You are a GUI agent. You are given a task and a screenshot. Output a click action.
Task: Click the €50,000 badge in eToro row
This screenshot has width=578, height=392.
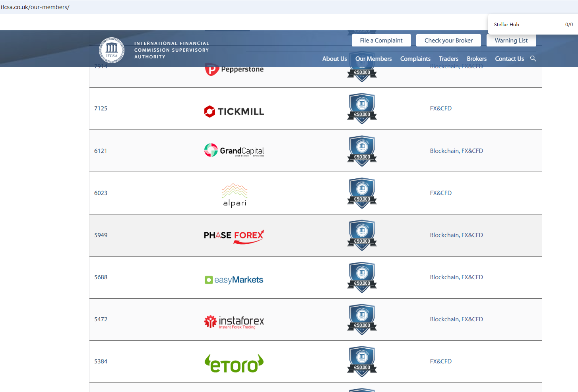click(x=362, y=361)
